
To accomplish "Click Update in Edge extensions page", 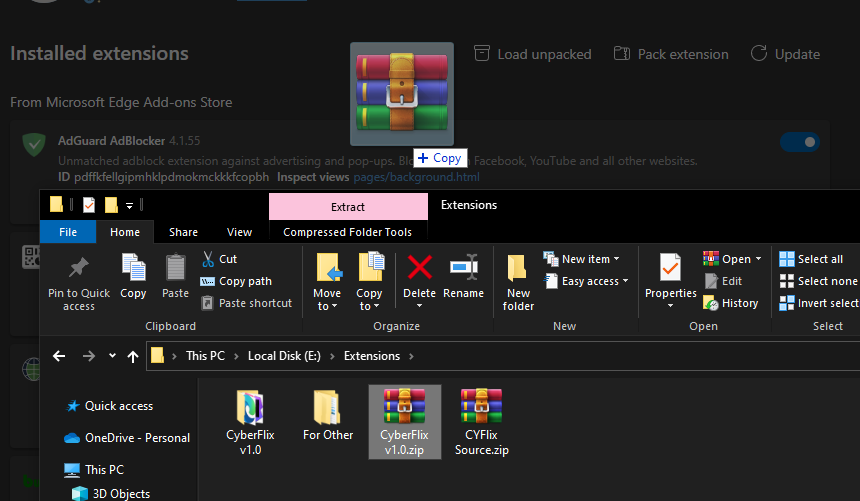I will pyautogui.click(x=785, y=54).
